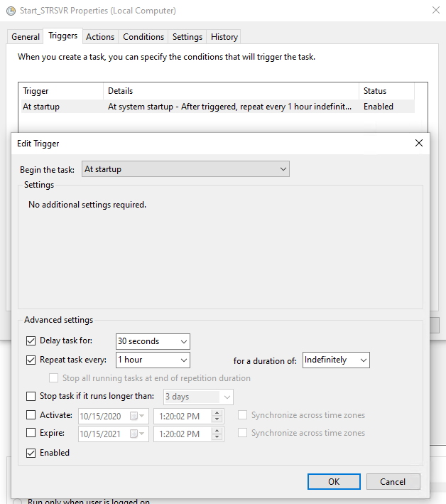The width and height of the screenshot is (446, 504).
Task: Toggle the Delay task for checkbox
Action: tap(31, 341)
